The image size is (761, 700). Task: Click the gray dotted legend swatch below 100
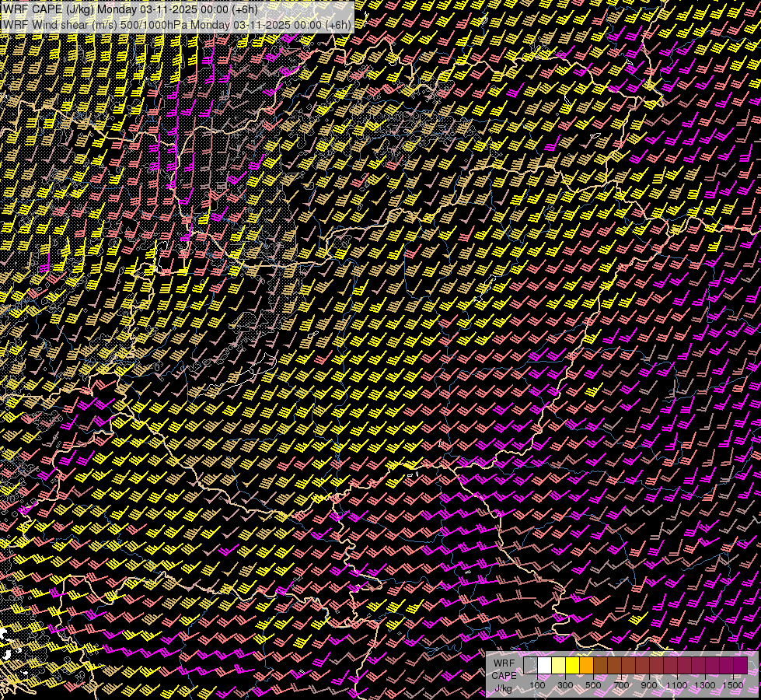[530, 666]
